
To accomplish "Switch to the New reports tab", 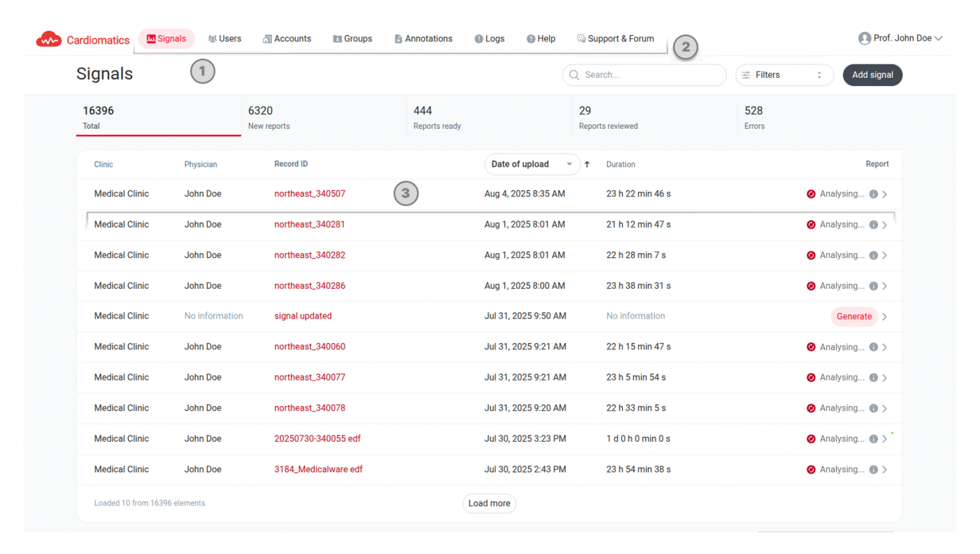I will [269, 117].
